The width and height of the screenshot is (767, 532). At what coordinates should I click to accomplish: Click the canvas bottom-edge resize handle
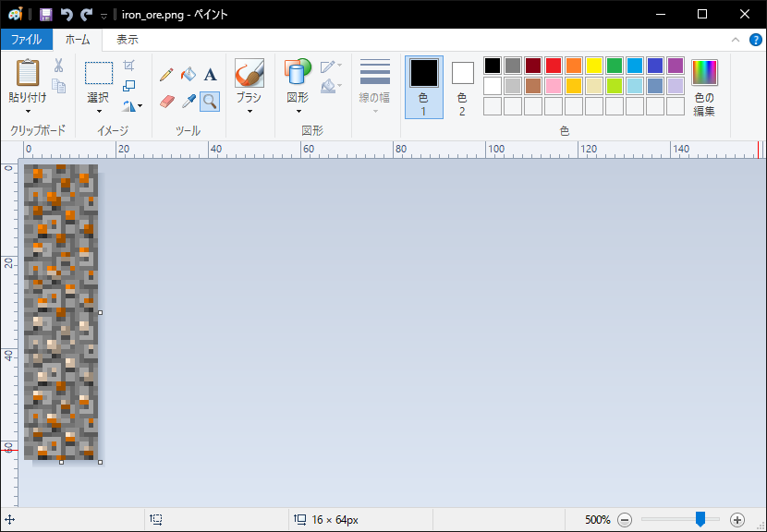61,462
